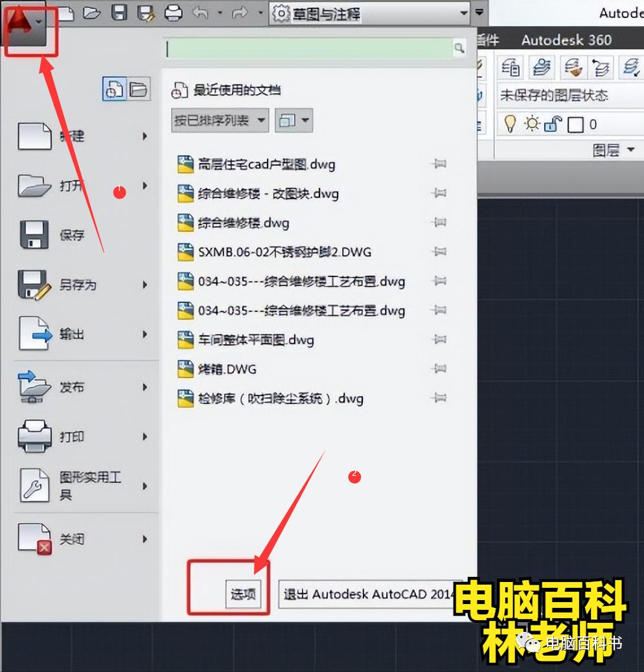Click the Save icon in Quick Access toolbar
Image resolution: width=644 pixels, height=672 pixels.
[x=120, y=13]
